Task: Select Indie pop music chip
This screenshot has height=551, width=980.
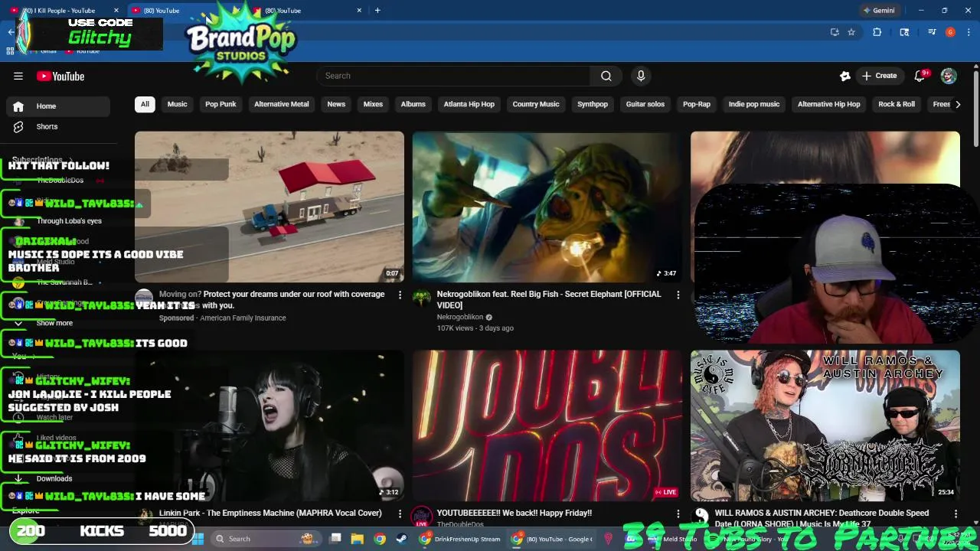Action: click(x=754, y=104)
